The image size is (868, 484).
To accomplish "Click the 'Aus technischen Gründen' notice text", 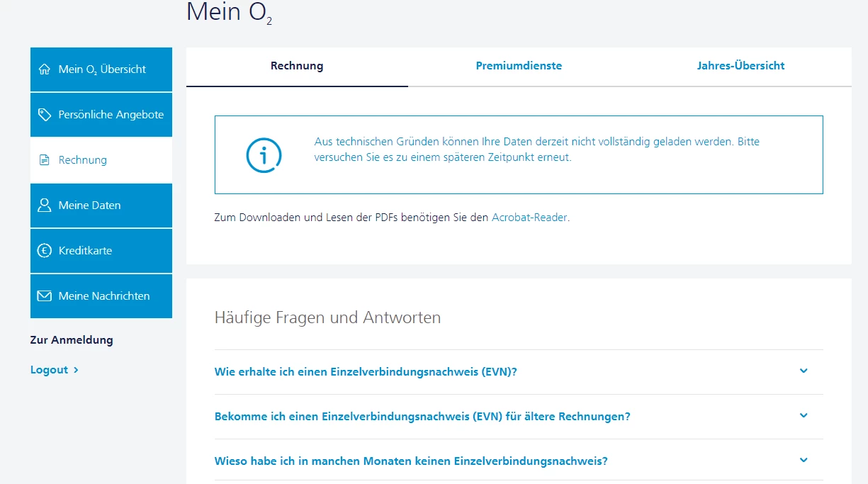I will click(x=536, y=150).
